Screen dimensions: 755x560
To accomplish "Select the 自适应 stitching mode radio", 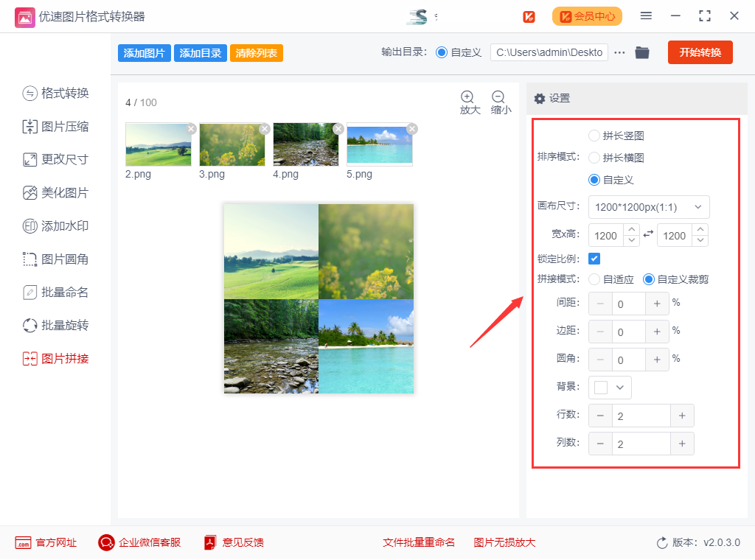I will [x=594, y=279].
